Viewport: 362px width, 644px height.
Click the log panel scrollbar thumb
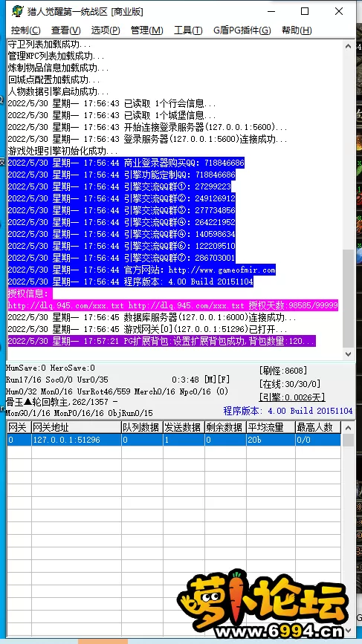(x=349, y=298)
